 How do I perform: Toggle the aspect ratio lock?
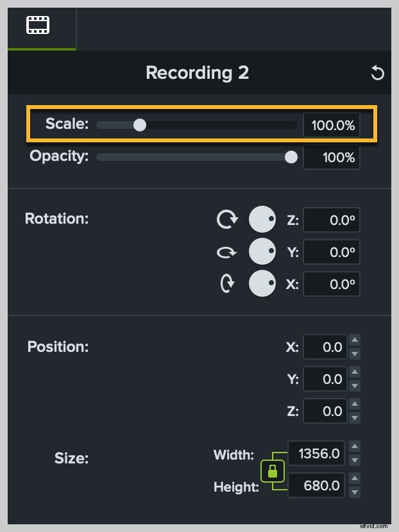coord(272,470)
